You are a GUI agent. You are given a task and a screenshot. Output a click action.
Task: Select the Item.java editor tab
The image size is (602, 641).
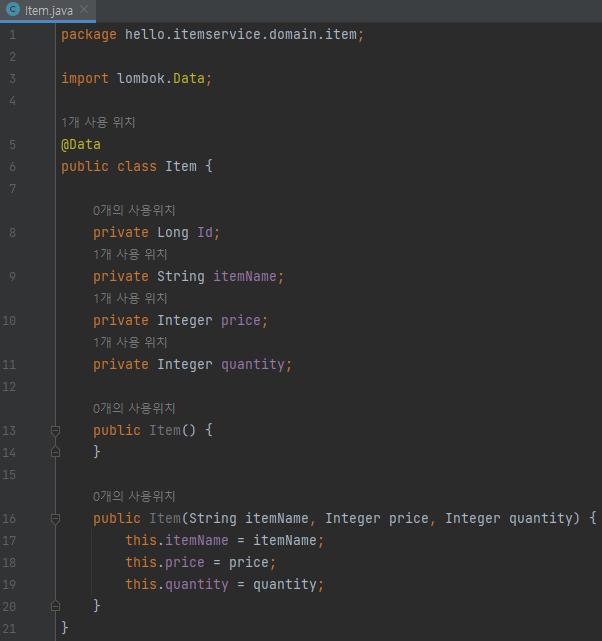[x=48, y=11]
